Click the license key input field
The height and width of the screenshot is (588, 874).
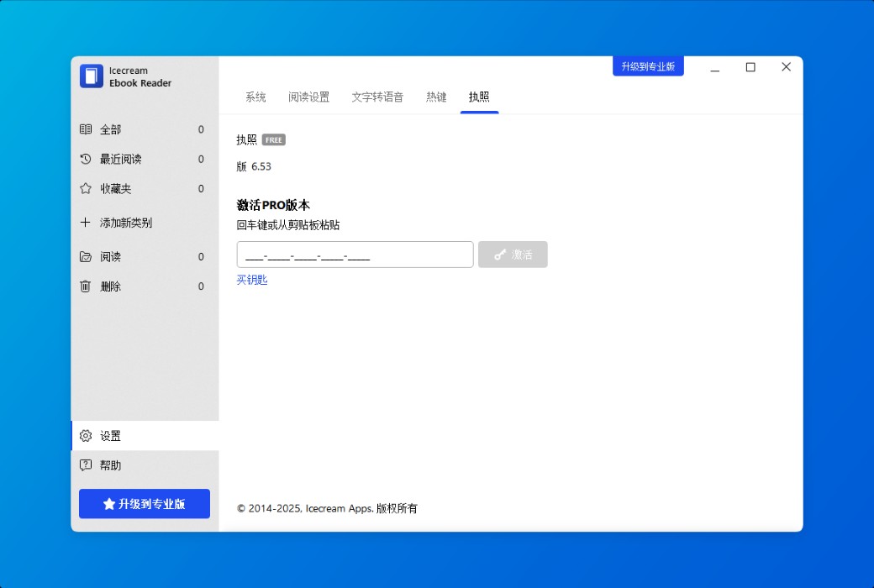click(x=354, y=254)
